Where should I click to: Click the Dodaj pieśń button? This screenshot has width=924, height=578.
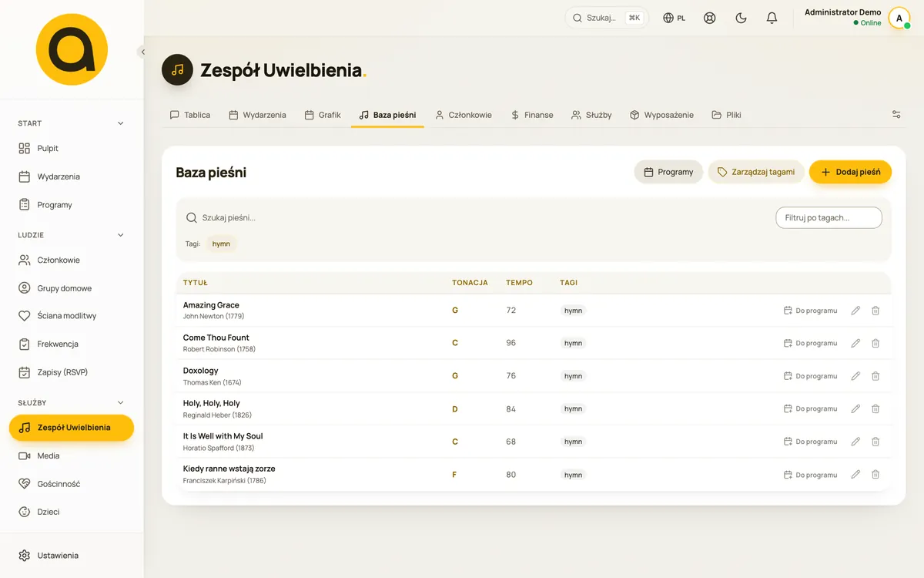850,172
